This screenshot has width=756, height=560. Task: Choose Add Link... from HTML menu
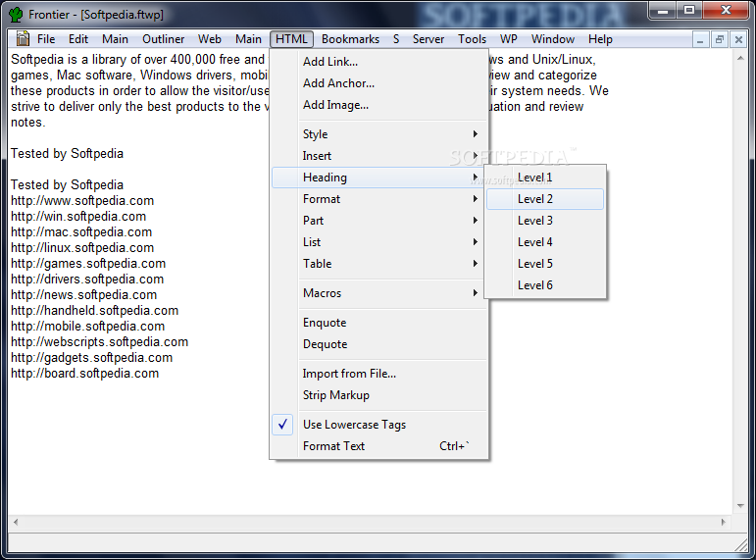coord(379,62)
